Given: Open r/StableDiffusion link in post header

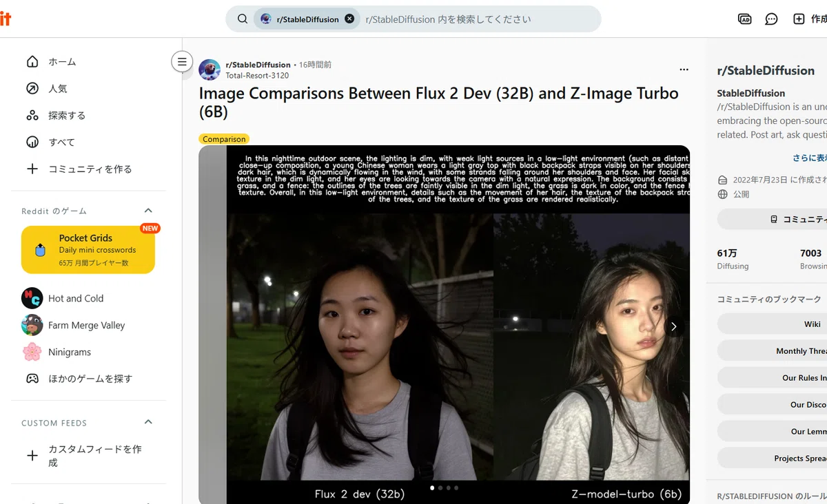Looking at the screenshot, I should (258, 65).
